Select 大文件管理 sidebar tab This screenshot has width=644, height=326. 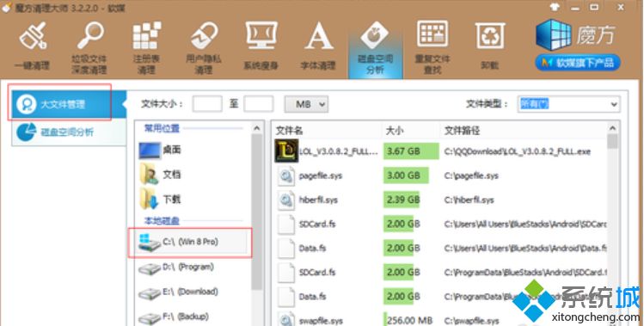point(68,104)
